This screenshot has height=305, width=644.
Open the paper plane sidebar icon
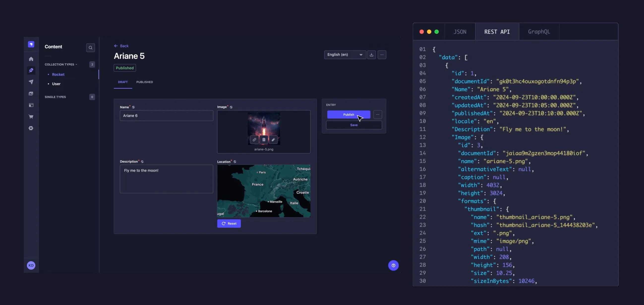31,82
